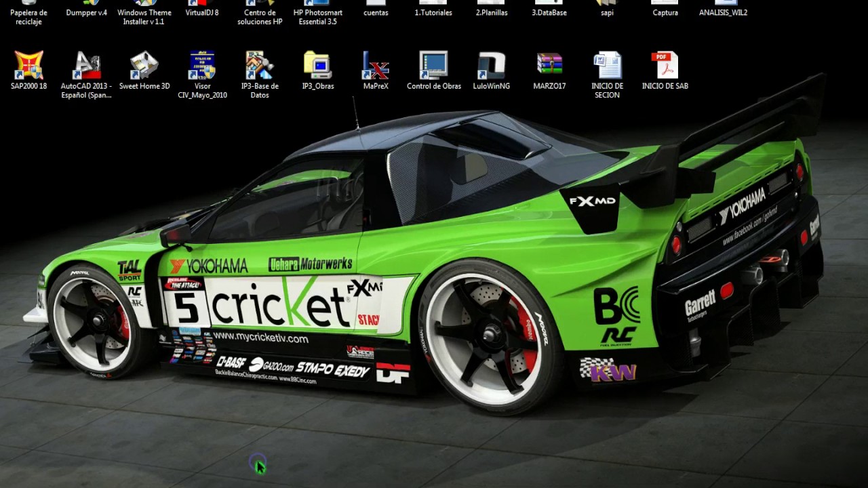Open Sweet Home 3D shortcut
The height and width of the screenshot is (488, 868).
pos(144,70)
